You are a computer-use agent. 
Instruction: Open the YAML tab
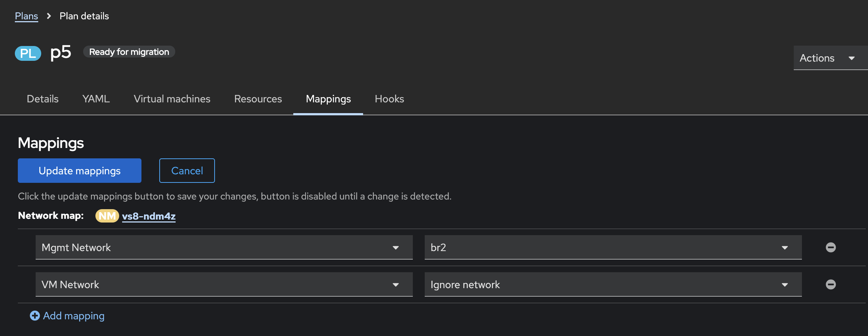point(96,99)
